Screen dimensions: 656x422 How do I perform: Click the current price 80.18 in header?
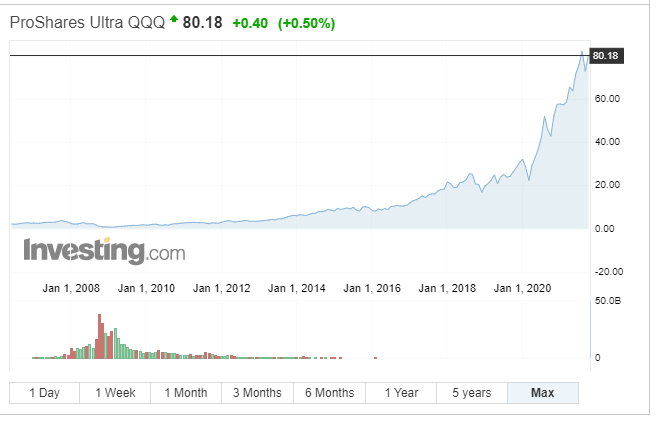tap(202, 23)
